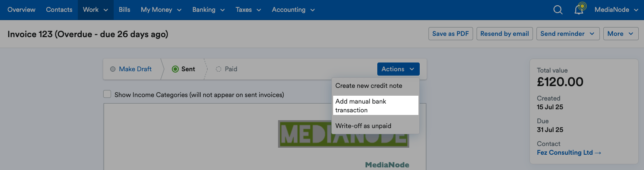
Task: Go to the Bills tab
Action: click(x=125, y=10)
